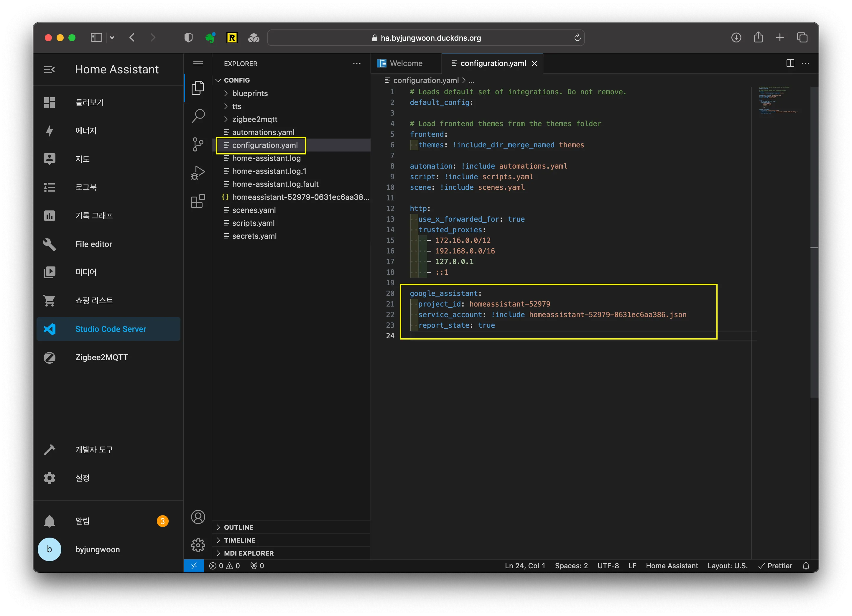Change encoding via UTF-8 status item
852x616 pixels.
tap(608, 566)
